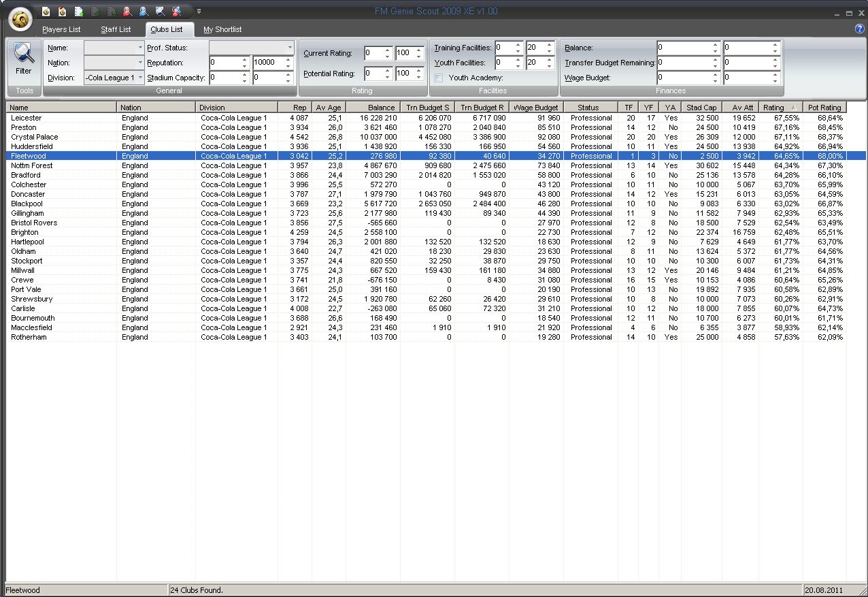
Task: Click the Filter magnifying glass icon
Action: point(24,54)
